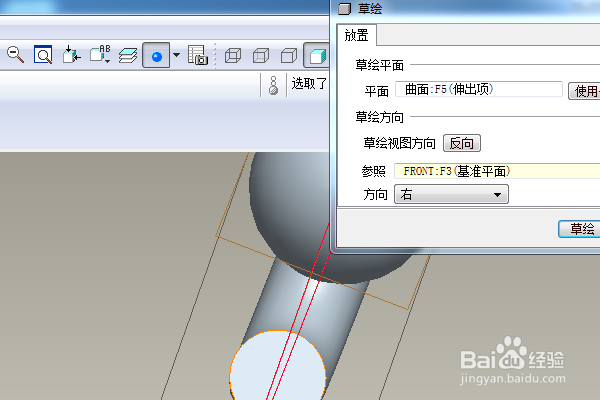The height and width of the screenshot is (400, 600).
Task: Click the view manager camera icon
Action: click(197, 55)
